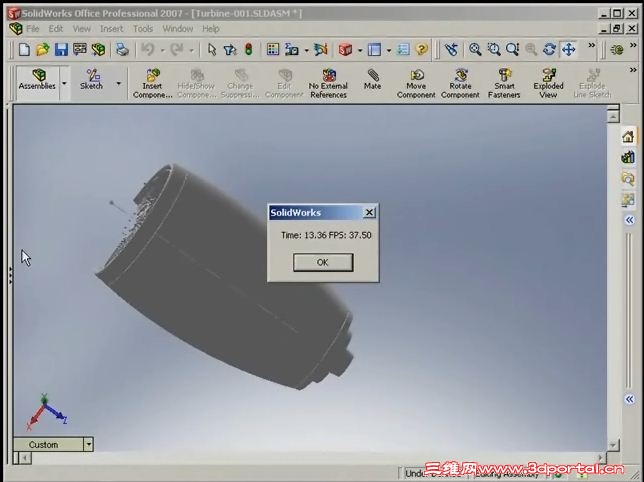Create a new document via toolbar icon
Screen dimensions: 644x482
(24, 50)
